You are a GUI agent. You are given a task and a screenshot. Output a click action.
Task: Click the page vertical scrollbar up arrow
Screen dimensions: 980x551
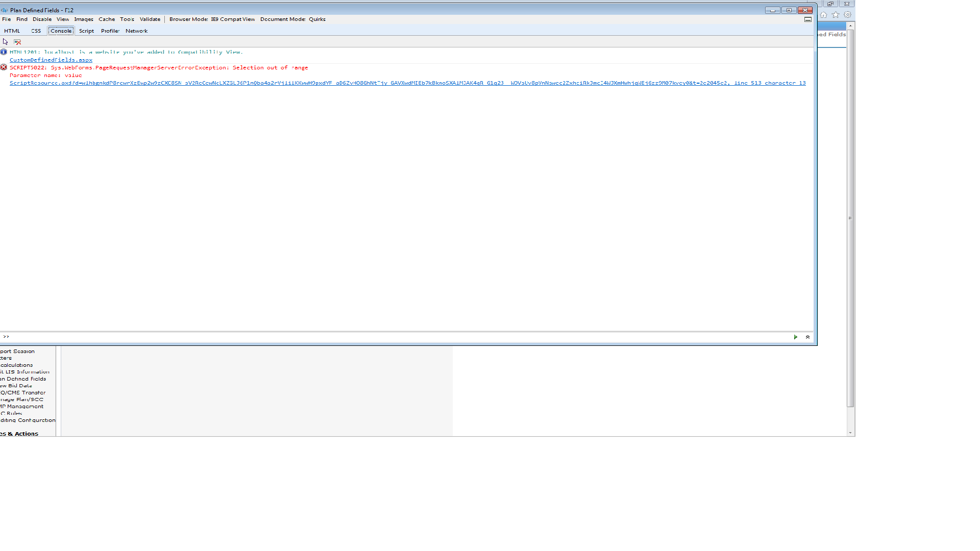click(850, 26)
